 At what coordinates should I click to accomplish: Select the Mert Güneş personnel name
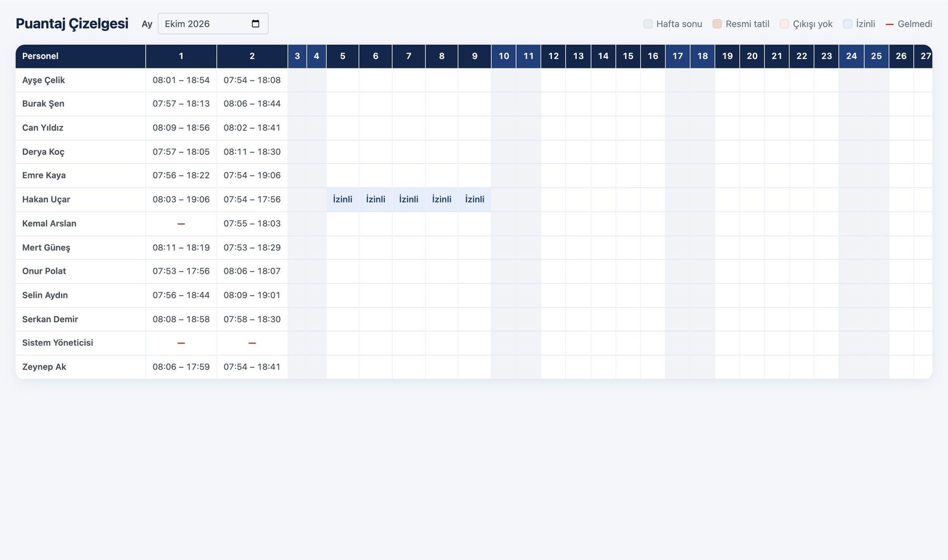46,247
